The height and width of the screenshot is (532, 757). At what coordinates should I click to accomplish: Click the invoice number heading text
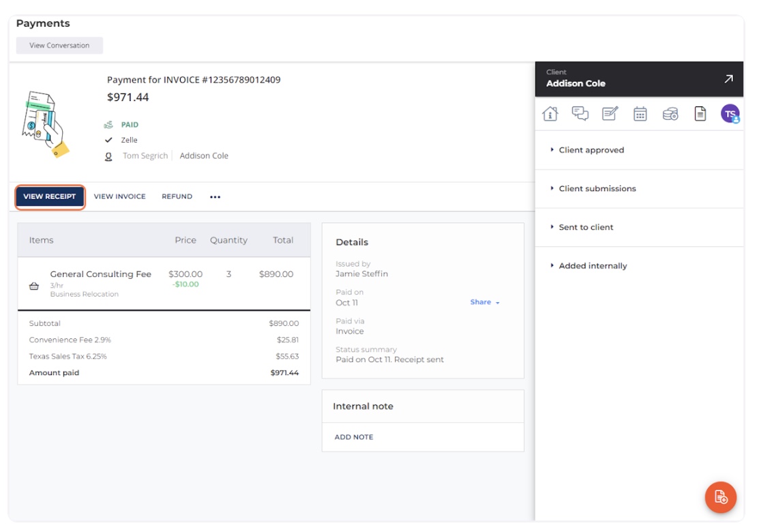click(x=194, y=80)
